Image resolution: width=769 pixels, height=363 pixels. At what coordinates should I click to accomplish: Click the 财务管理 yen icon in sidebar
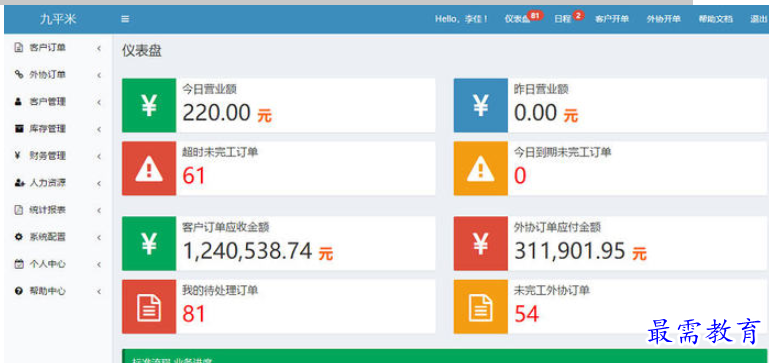click(18, 156)
